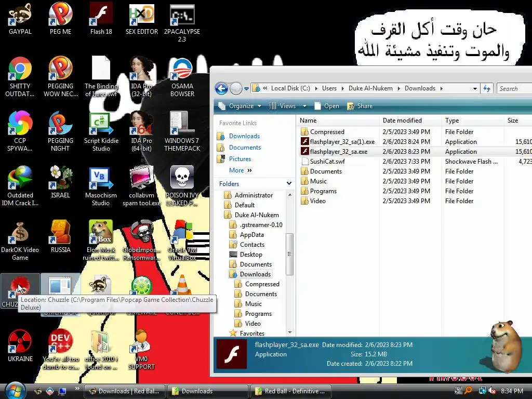This screenshot has height=399, width=532.
Task: Launch the CCP SPYWA... desktop shortcut
Action: (x=20, y=131)
